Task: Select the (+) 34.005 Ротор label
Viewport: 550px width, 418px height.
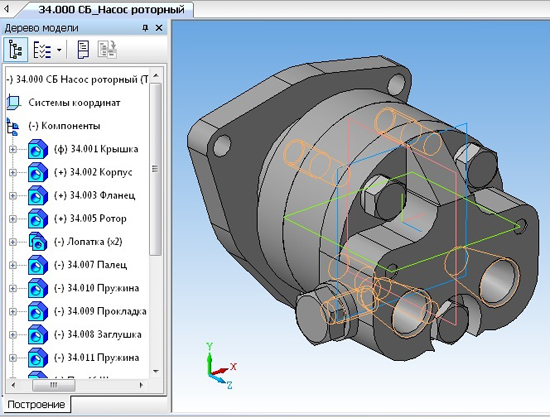Action: pos(90,218)
